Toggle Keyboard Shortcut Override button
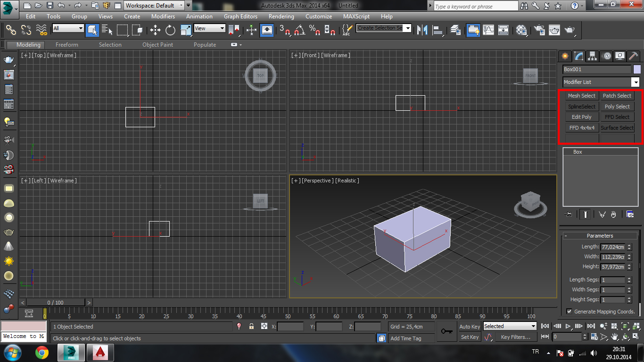The height and width of the screenshot is (362, 644). 267,30
